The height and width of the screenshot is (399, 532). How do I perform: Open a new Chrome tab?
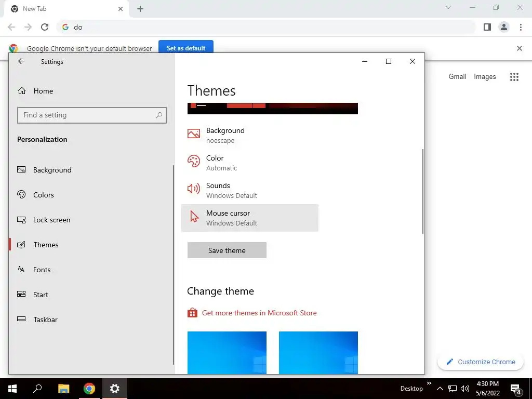click(140, 9)
